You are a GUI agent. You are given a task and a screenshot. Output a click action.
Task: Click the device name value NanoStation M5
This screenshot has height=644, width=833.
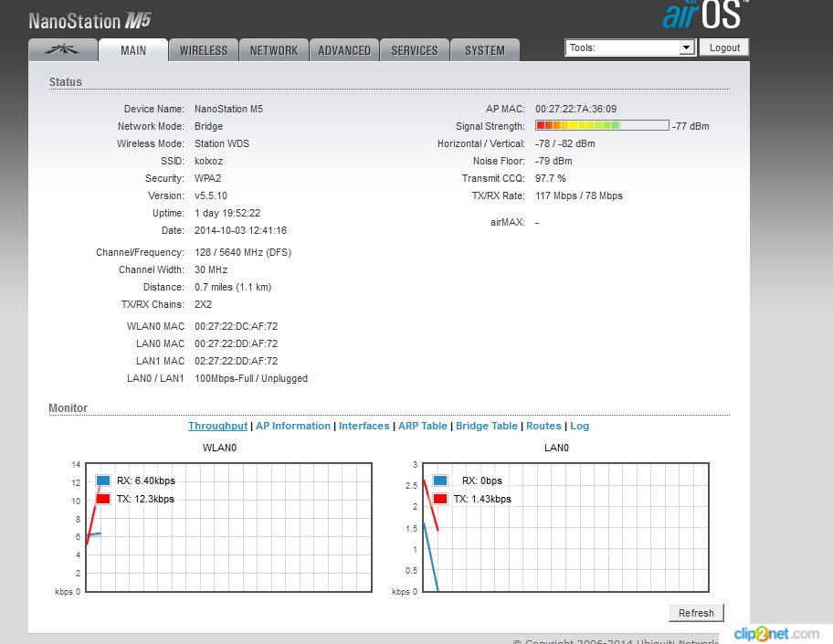point(228,109)
